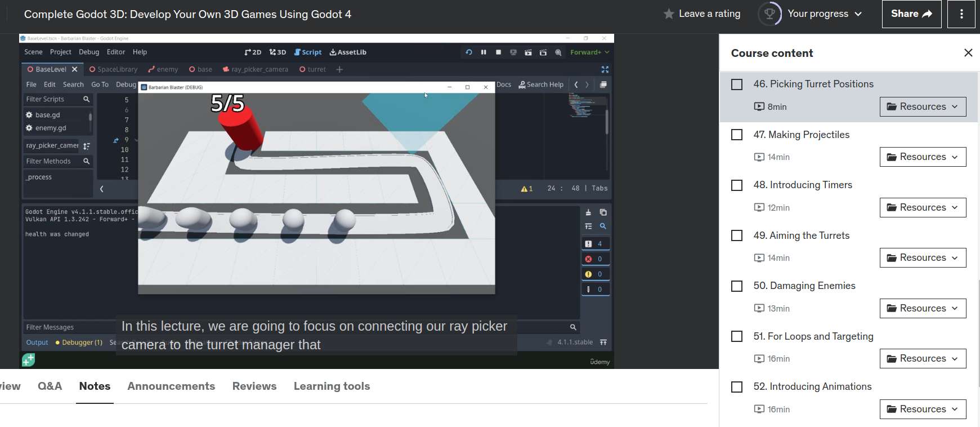Click the copy output icon
This screenshot has width=980, height=427.
tap(603, 212)
